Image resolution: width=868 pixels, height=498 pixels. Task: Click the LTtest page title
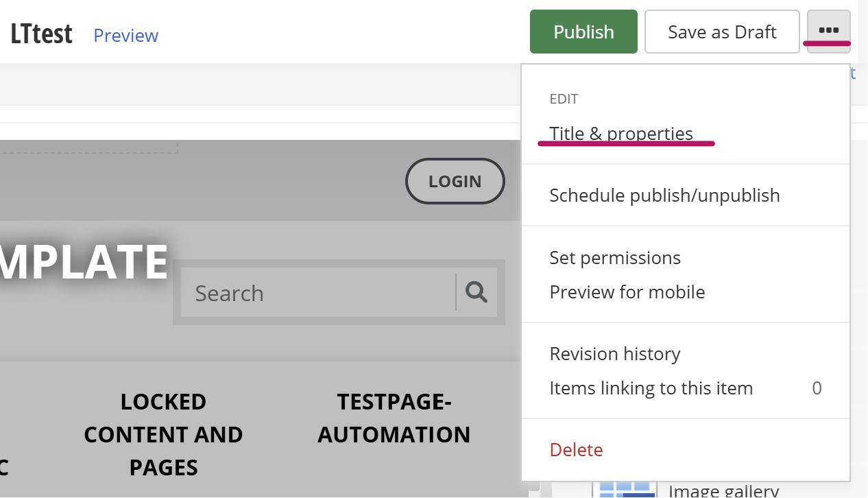coord(41,33)
